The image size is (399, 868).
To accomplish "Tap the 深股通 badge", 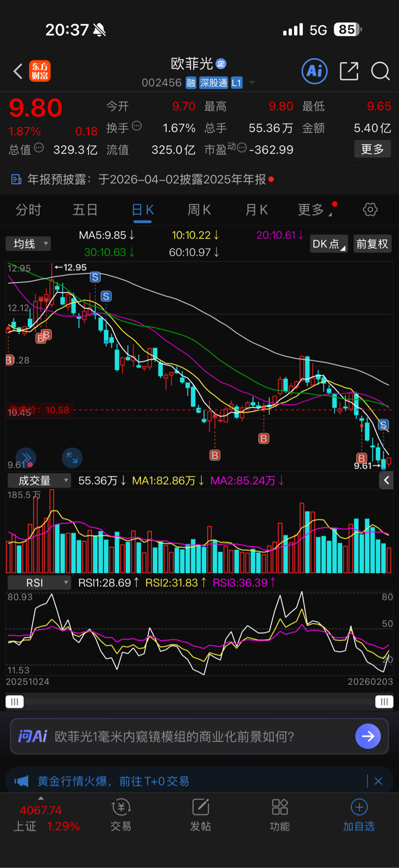I will [x=214, y=83].
